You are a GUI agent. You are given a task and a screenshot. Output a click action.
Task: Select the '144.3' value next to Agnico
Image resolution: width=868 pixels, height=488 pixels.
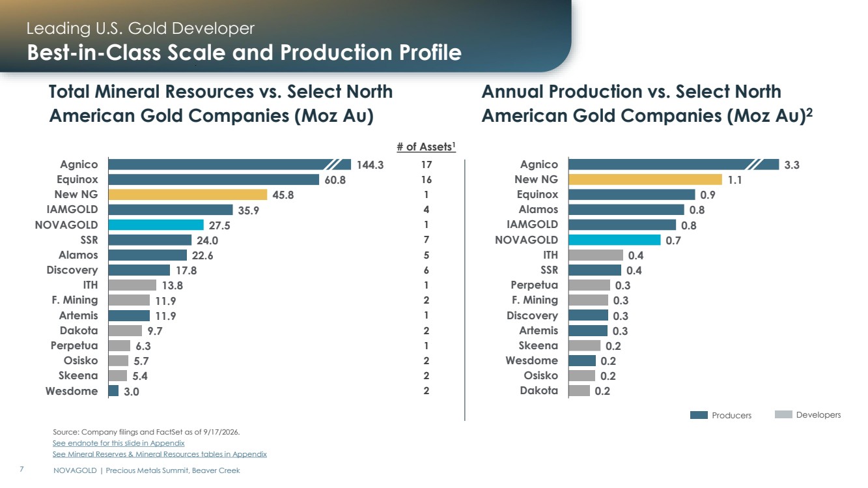(371, 165)
